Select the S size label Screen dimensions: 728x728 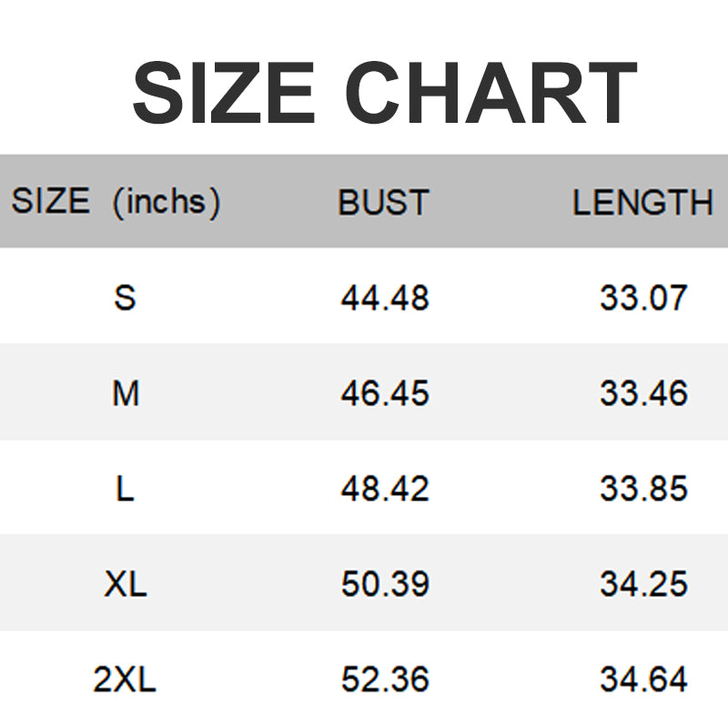[x=125, y=298]
